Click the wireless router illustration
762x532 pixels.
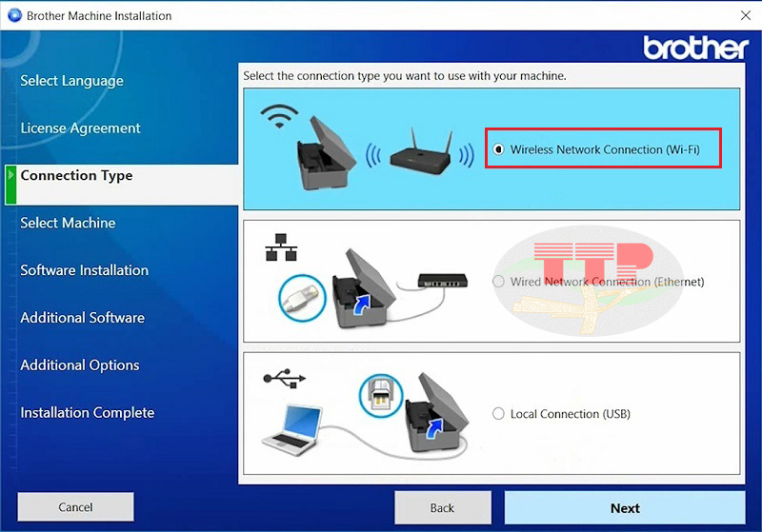coord(420,152)
